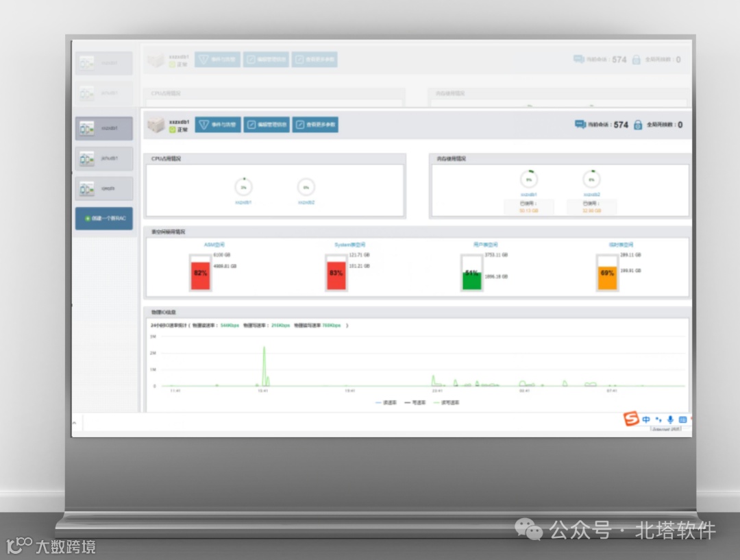Click the physical IO info panel header
Image resolution: width=740 pixels, height=560 pixels.
point(417,312)
